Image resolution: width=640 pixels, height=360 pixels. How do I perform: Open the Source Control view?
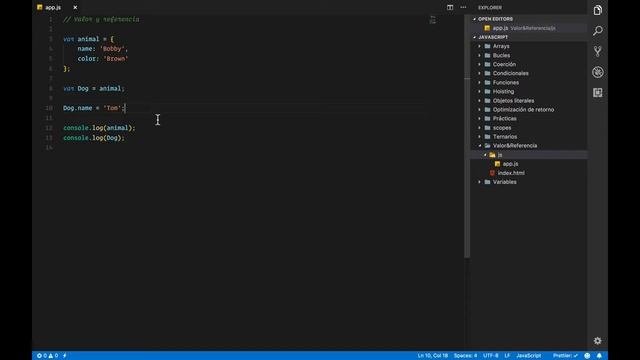point(598,51)
